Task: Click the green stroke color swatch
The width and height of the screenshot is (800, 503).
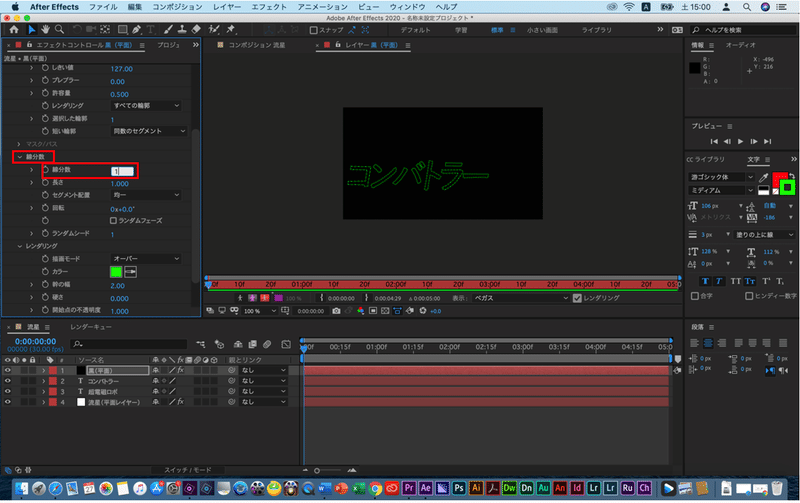Action: point(787,188)
